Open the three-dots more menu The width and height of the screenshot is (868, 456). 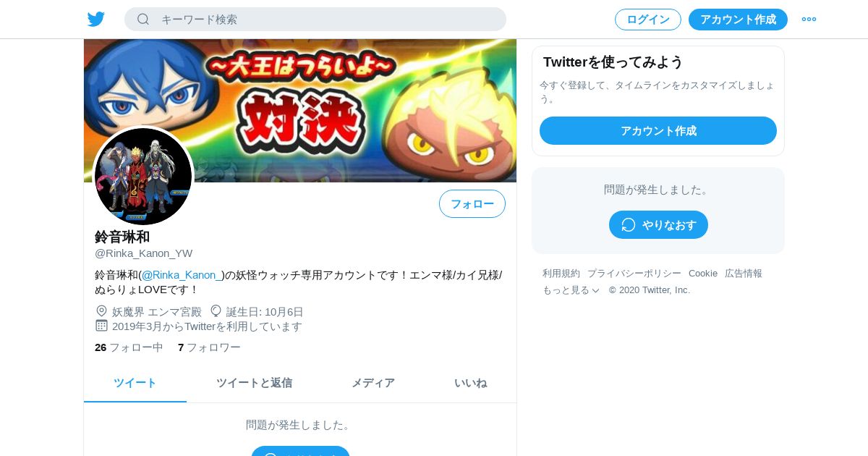click(x=809, y=20)
